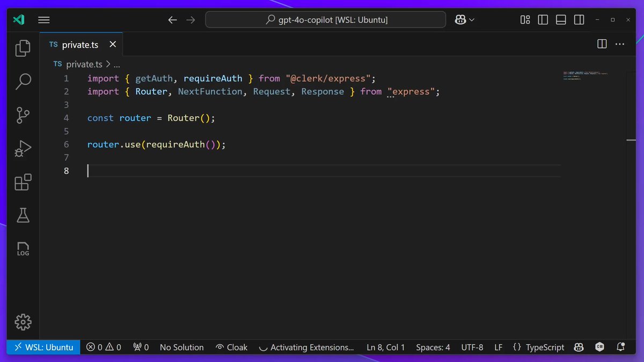This screenshot has width=644, height=362.
Task: Maximize the VS Code window
Action: 613,20
